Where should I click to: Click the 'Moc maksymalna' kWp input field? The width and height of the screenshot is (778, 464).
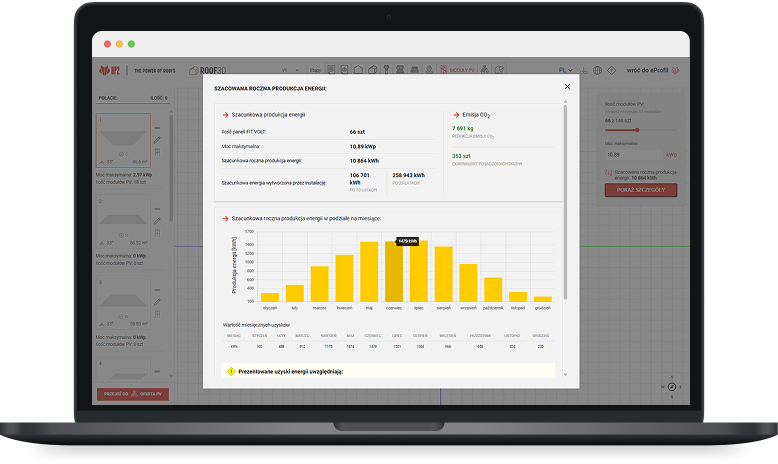632,155
